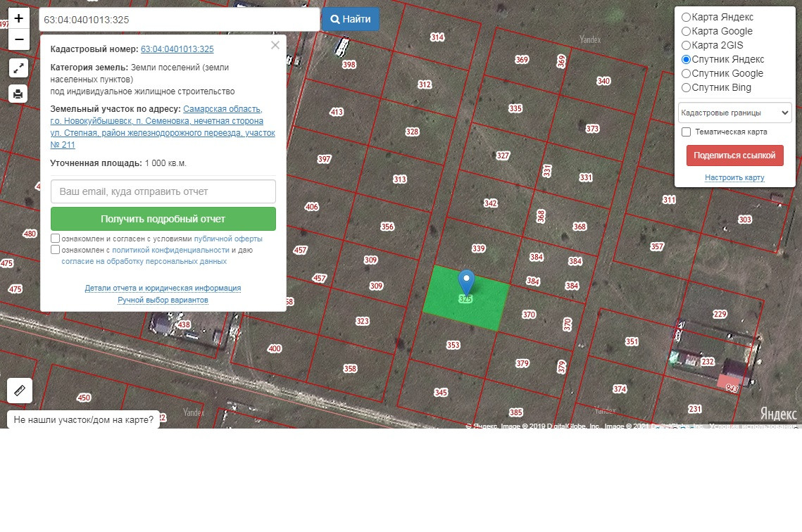Select Карта Яндекс radio option
802x532 pixels.
click(x=687, y=17)
